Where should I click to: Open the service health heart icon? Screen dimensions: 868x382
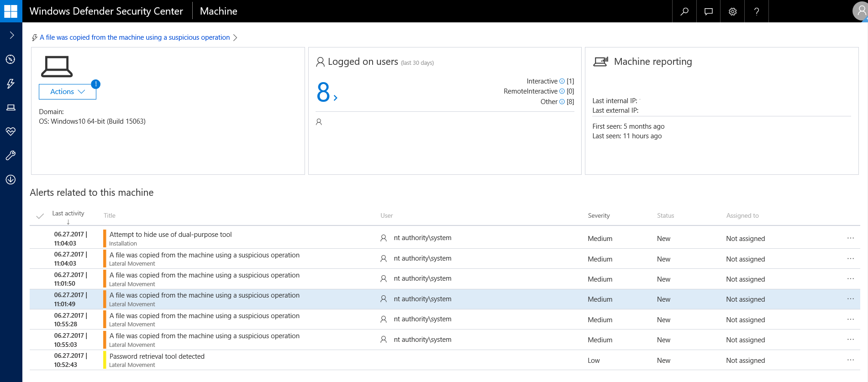11,131
